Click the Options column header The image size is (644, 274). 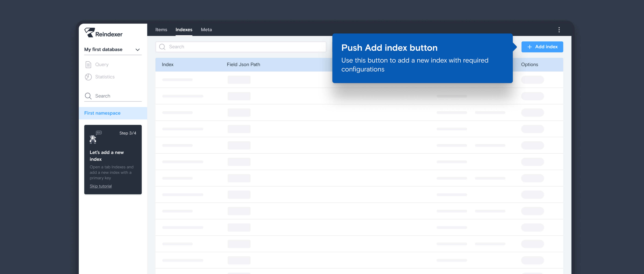(x=529, y=65)
